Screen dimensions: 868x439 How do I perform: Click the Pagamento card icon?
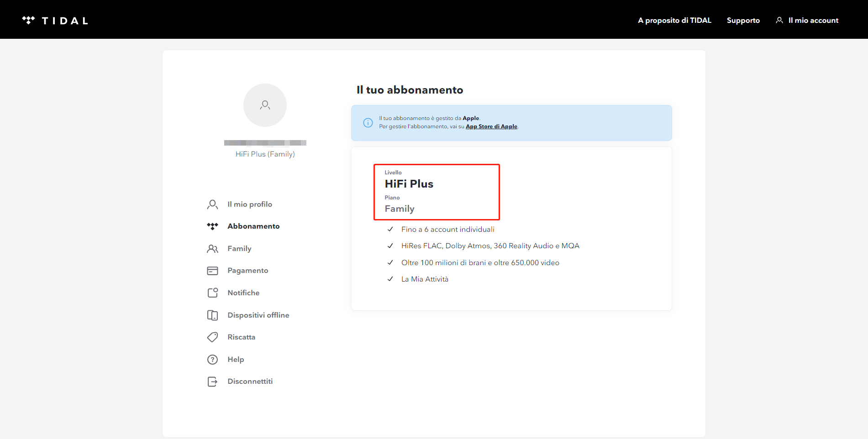[212, 271]
